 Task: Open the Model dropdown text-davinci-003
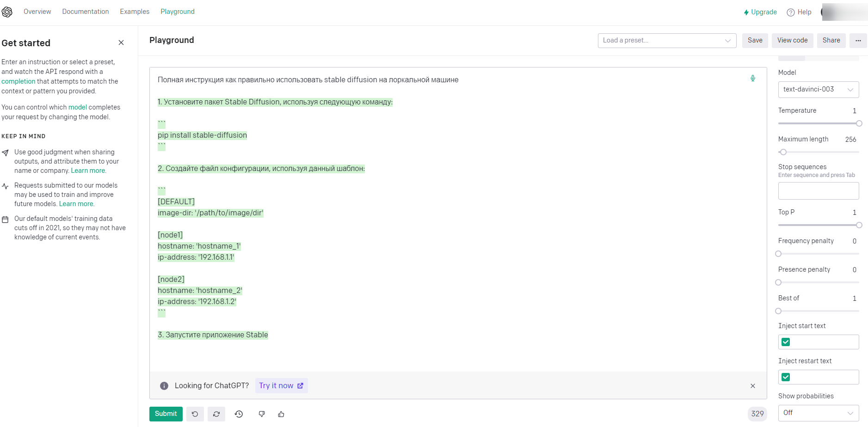pos(819,90)
